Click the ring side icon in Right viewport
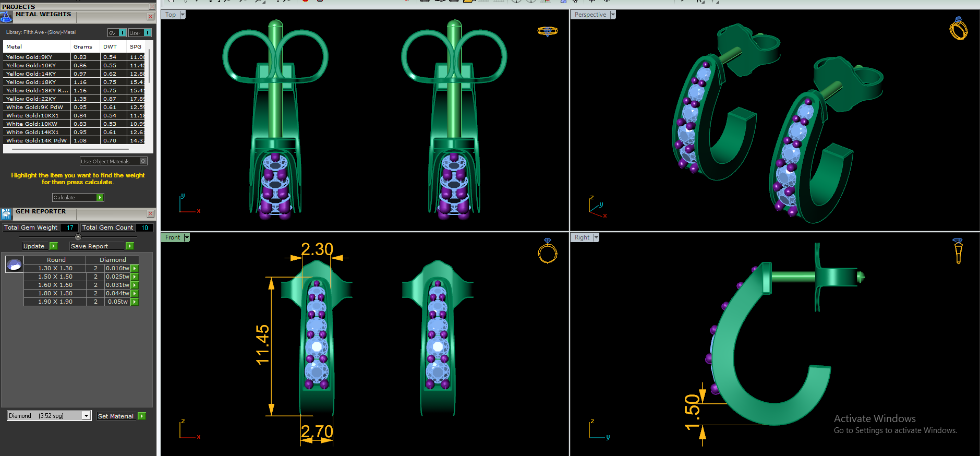Image resolution: width=980 pixels, height=456 pixels. point(958,251)
